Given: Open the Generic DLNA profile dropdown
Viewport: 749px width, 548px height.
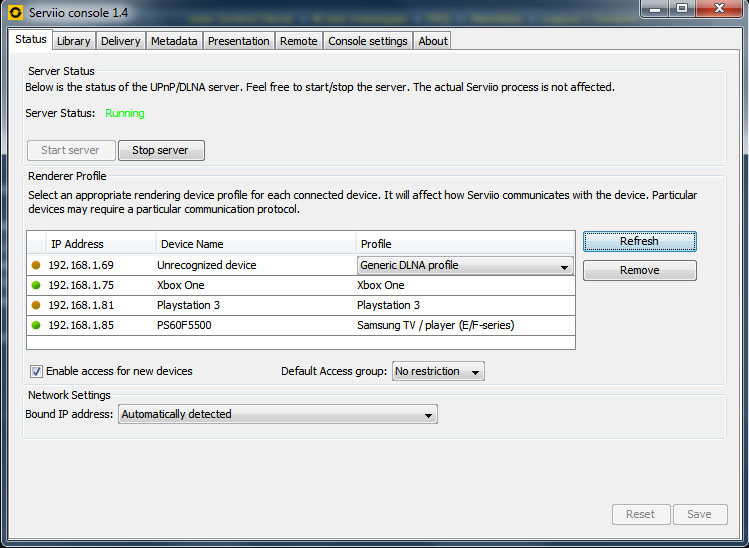Looking at the screenshot, I should (465, 266).
